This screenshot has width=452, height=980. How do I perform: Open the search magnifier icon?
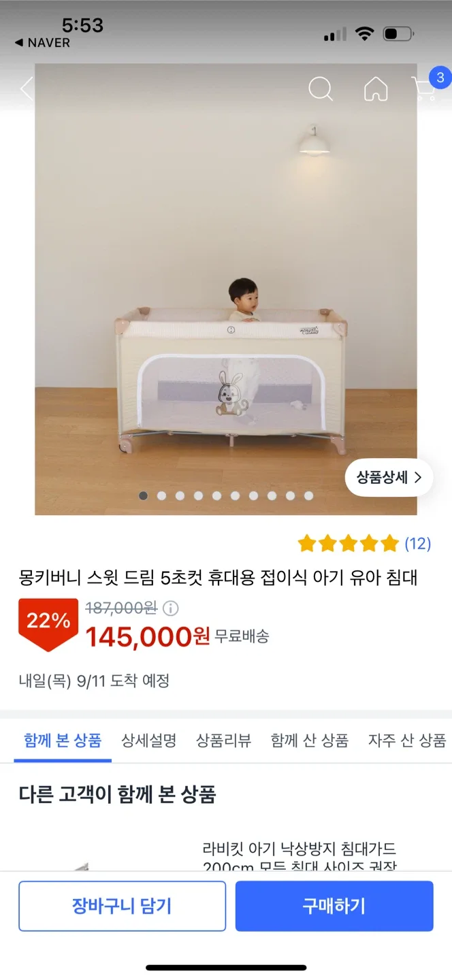[x=321, y=88]
